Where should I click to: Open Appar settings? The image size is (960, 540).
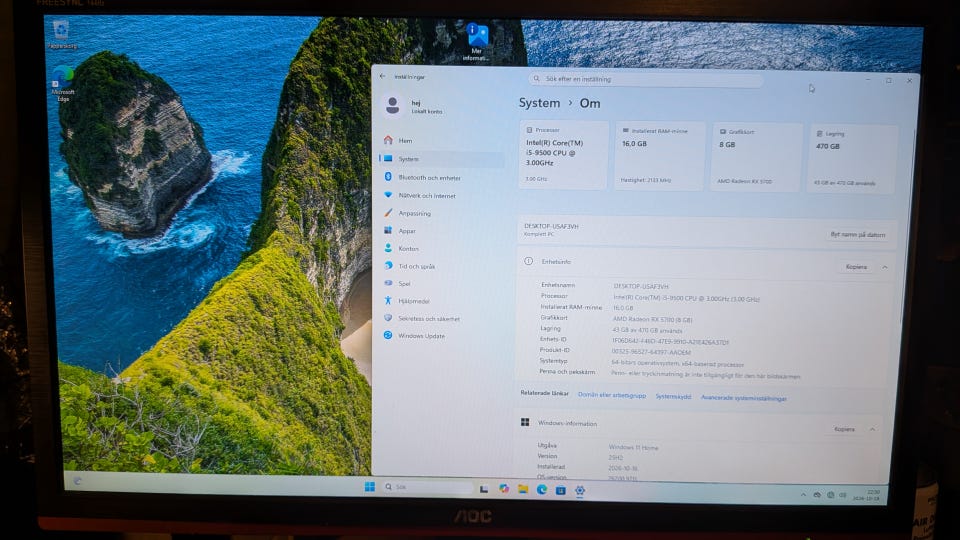441,231
